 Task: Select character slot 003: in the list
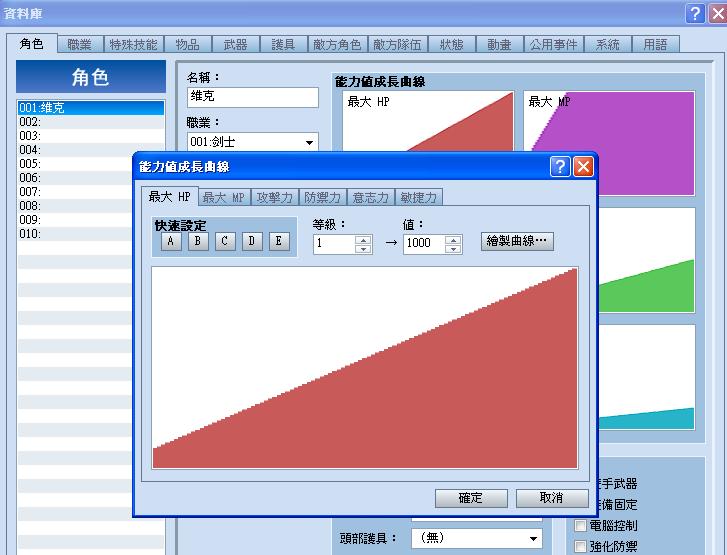tap(91, 135)
